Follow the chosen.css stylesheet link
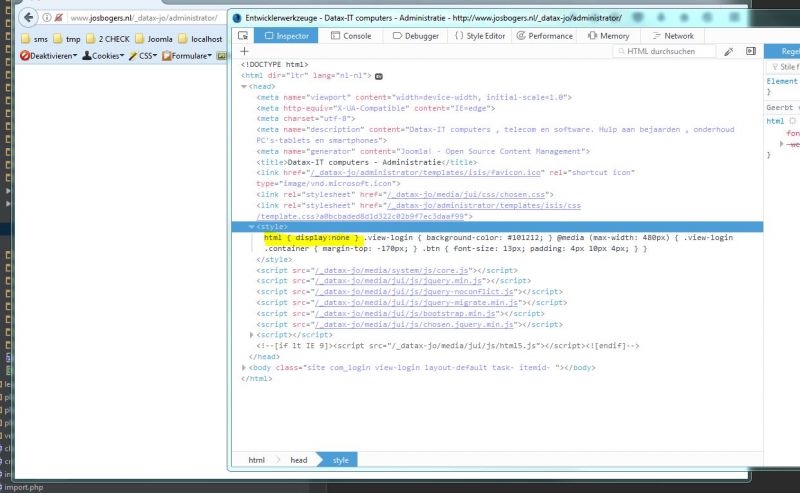Image resolution: width=800 pixels, height=493 pixels. [x=466, y=194]
